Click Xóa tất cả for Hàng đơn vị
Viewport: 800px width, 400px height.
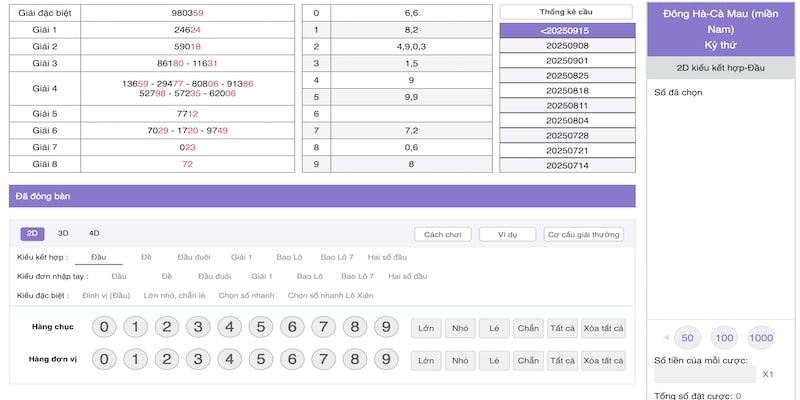point(603,360)
